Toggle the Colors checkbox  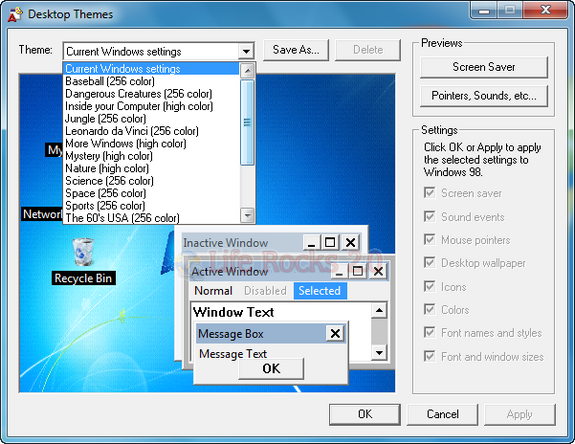429,309
